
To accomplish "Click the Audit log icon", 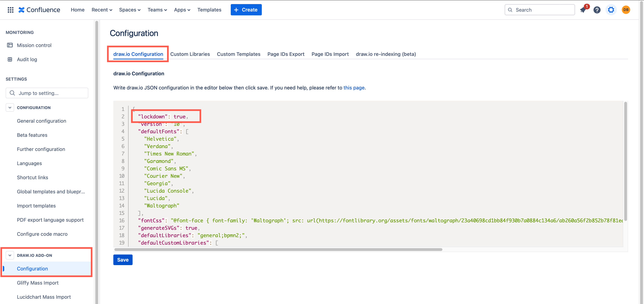I will coord(10,59).
